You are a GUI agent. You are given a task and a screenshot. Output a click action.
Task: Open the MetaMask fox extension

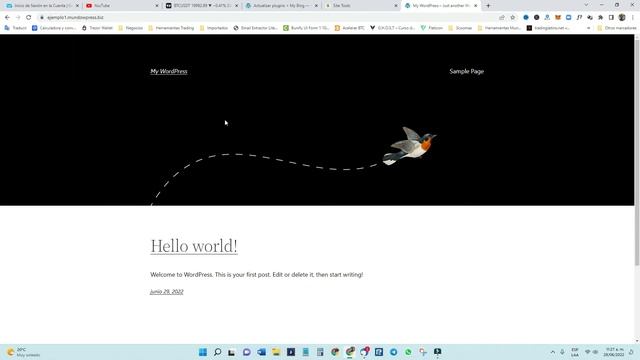click(558, 18)
